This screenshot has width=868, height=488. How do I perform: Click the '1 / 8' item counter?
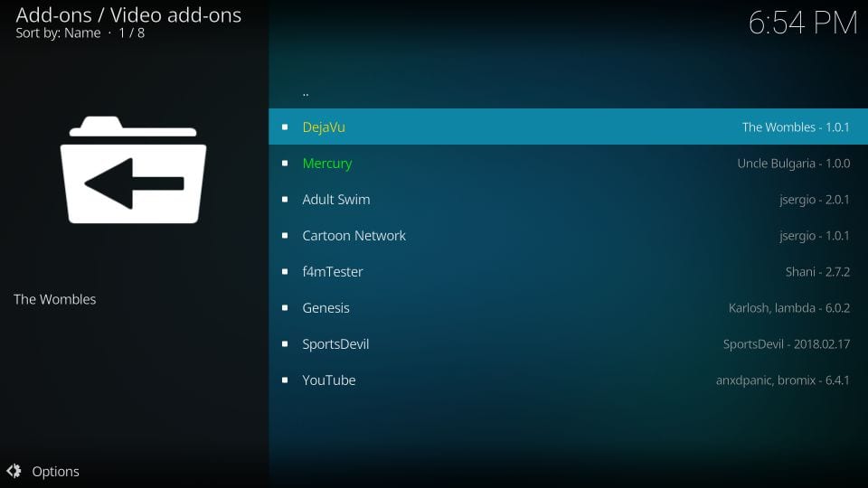pos(132,33)
